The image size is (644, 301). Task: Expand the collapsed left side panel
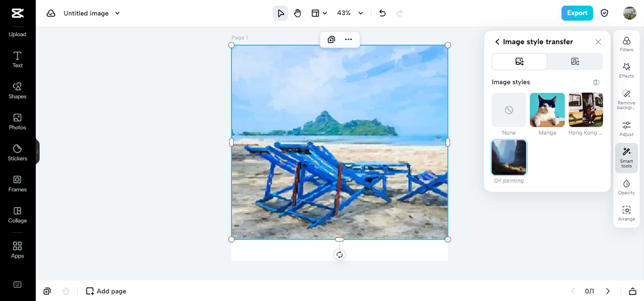click(37, 151)
